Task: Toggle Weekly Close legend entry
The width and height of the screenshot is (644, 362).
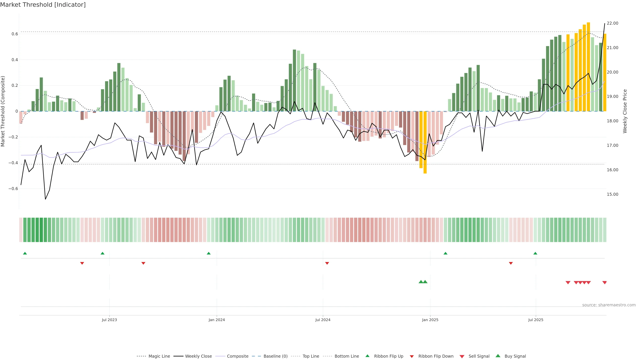Action: tap(198, 356)
